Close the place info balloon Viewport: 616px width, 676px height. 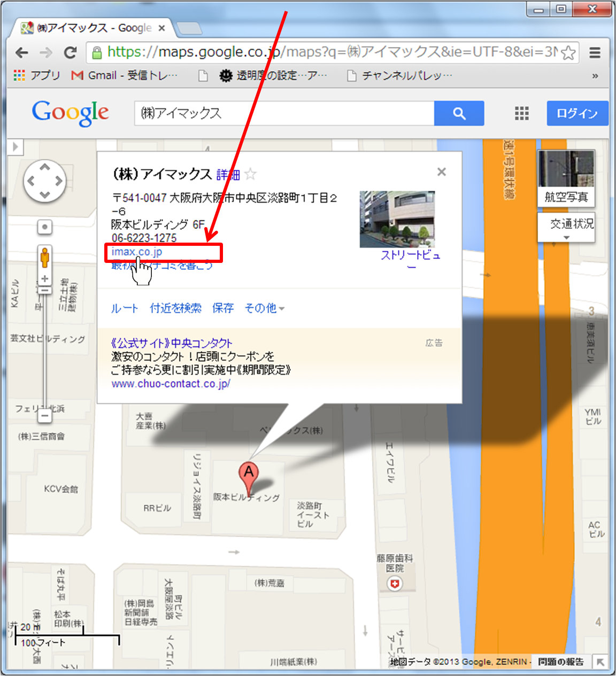click(441, 172)
